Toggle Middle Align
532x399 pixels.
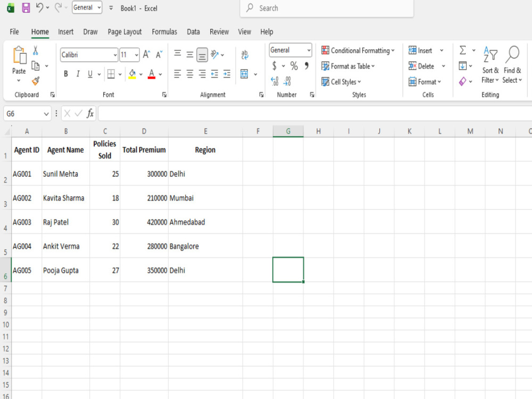click(x=190, y=54)
